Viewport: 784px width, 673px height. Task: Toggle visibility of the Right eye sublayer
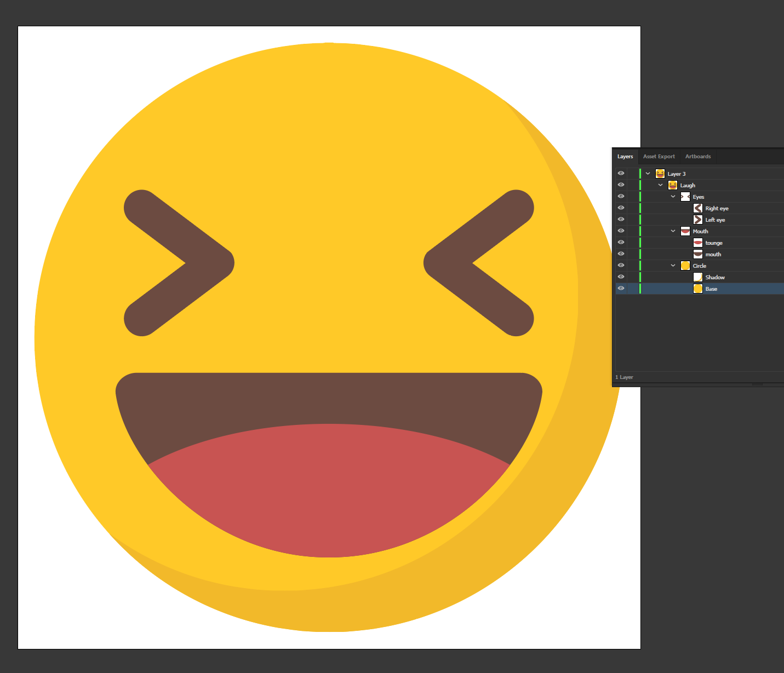(x=621, y=208)
